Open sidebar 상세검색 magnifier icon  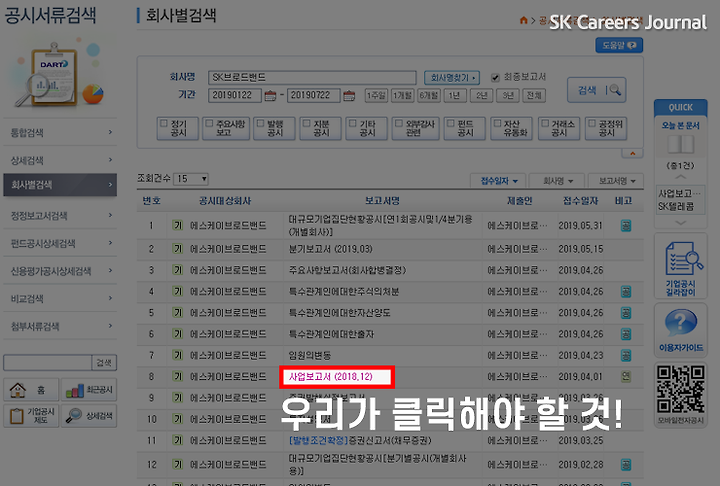pyautogui.click(x=74, y=415)
